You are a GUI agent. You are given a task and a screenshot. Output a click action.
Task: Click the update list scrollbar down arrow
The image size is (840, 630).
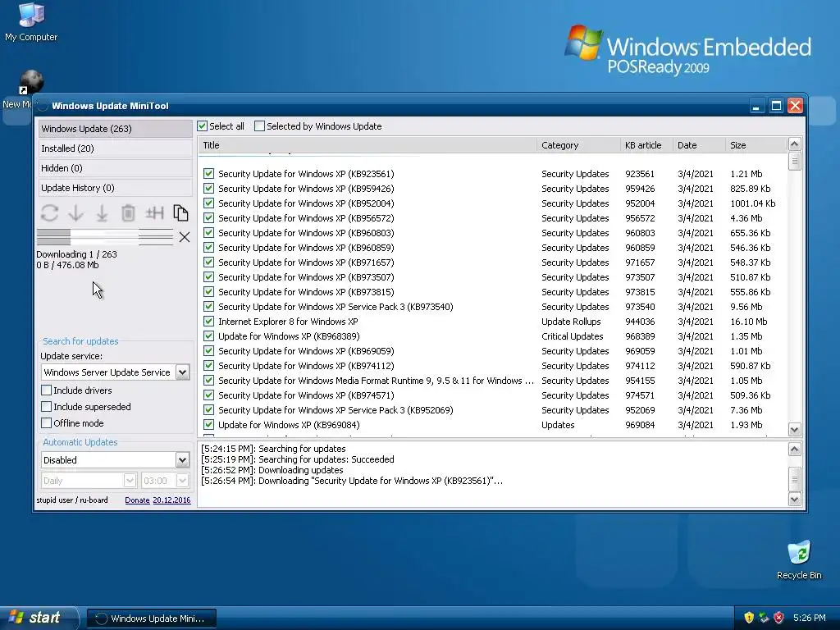(x=794, y=430)
